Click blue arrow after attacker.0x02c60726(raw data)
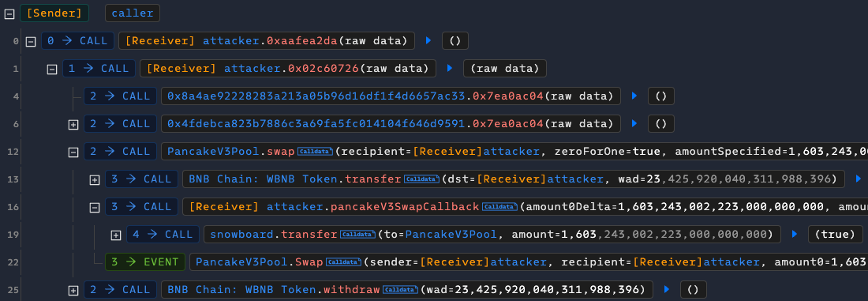This screenshot has width=868, height=301. (x=450, y=68)
